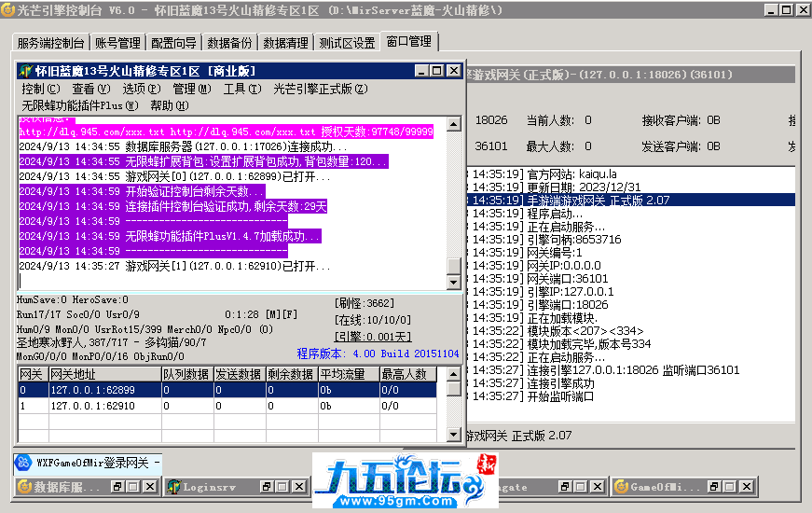Click the 平均流量 column header

pyautogui.click(x=349, y=374)
